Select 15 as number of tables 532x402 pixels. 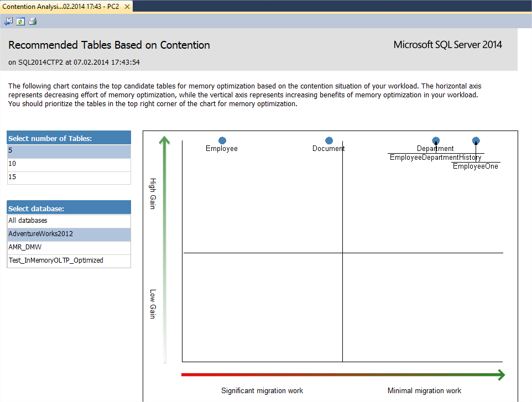click(69, 177)
